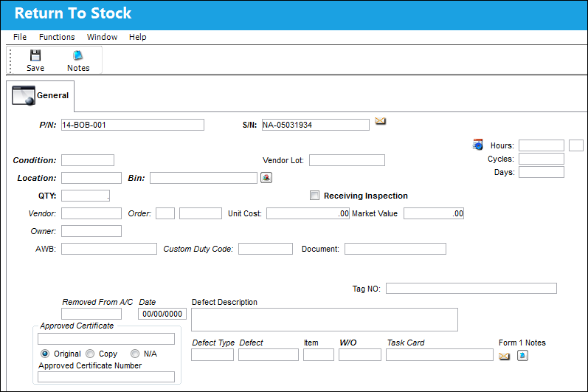Click the QTY input field
This screenshot has height=392, width=588.
[86, 196]
